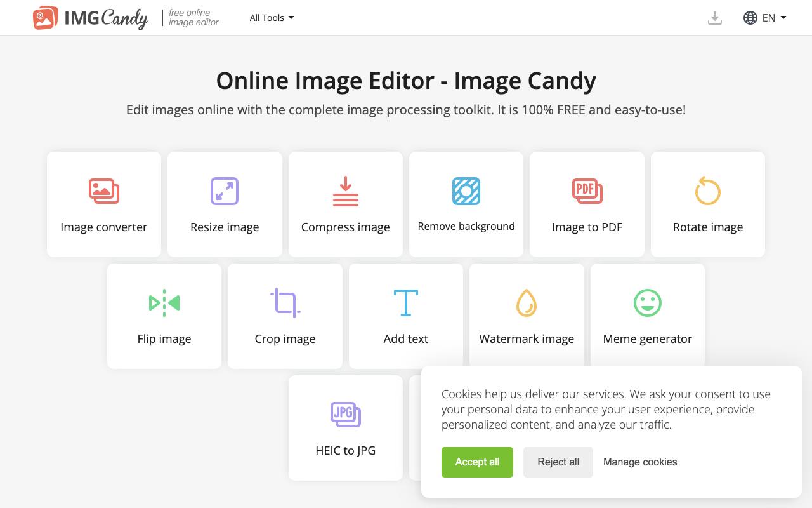Select the HEIC to JPG icon
The image size is (812, 508).
[x=346, y=415]
